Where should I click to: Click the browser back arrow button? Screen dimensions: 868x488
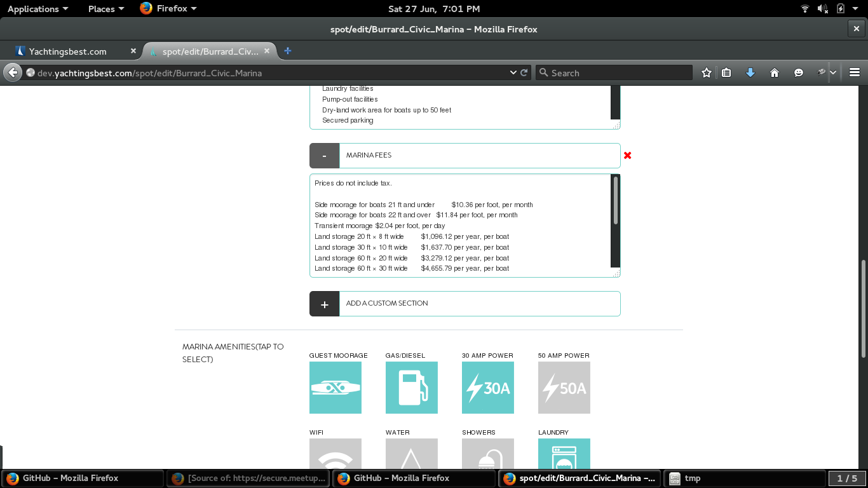point(13,73)
